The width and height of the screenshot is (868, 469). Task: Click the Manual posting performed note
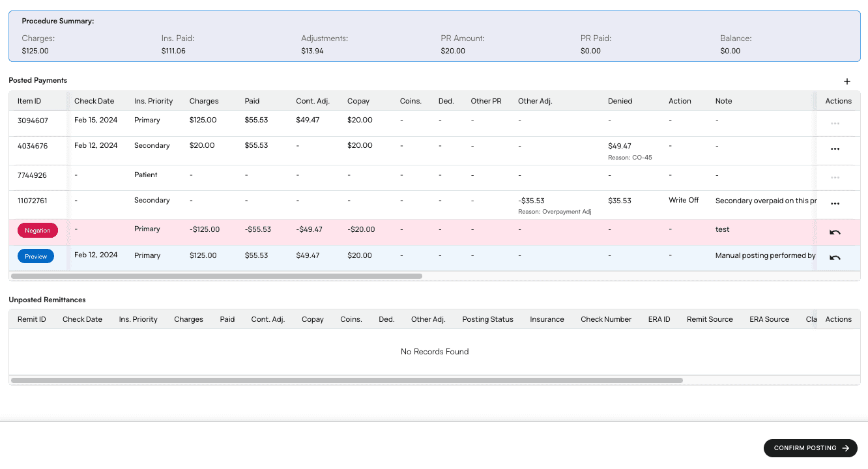(766, 255)
